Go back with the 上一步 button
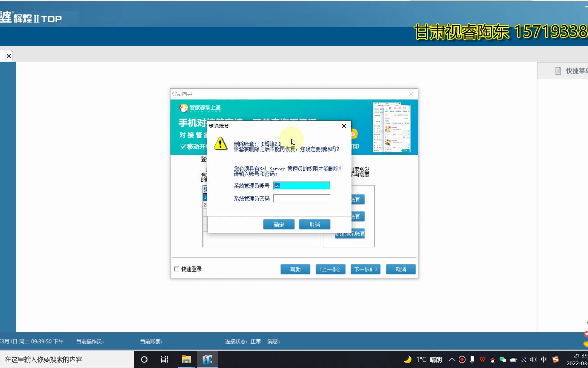 [x=330, y=269]
